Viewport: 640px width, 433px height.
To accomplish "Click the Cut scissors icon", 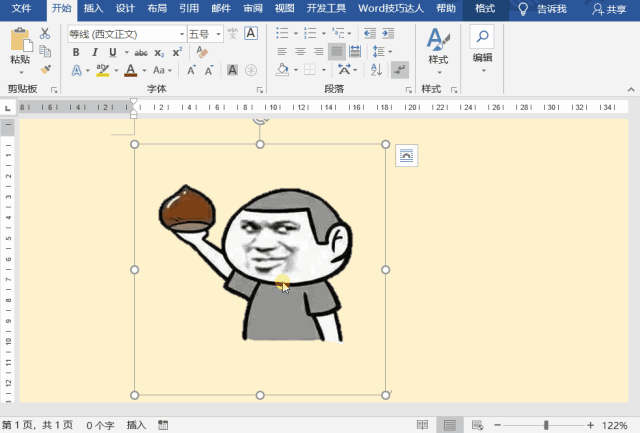I will 46,34.
